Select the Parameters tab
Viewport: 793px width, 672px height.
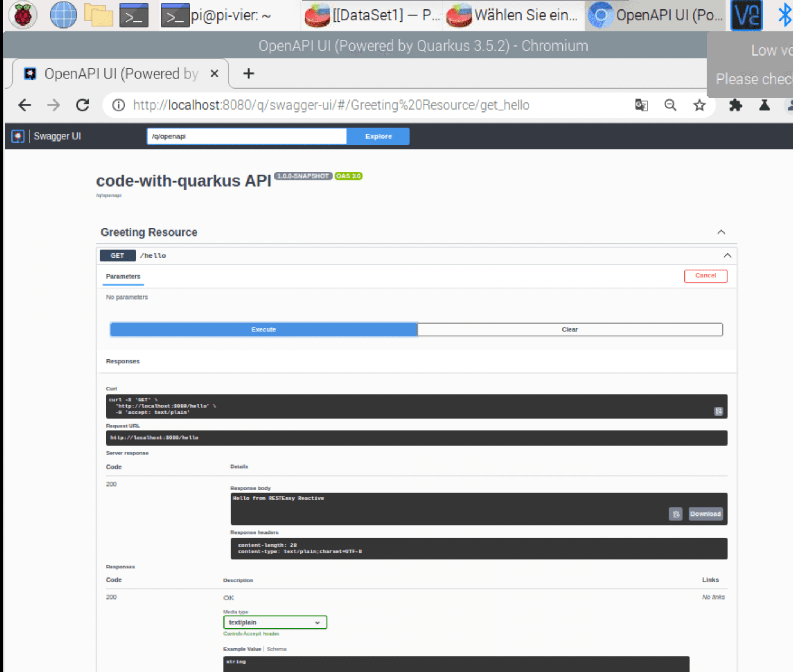(123, 276)
